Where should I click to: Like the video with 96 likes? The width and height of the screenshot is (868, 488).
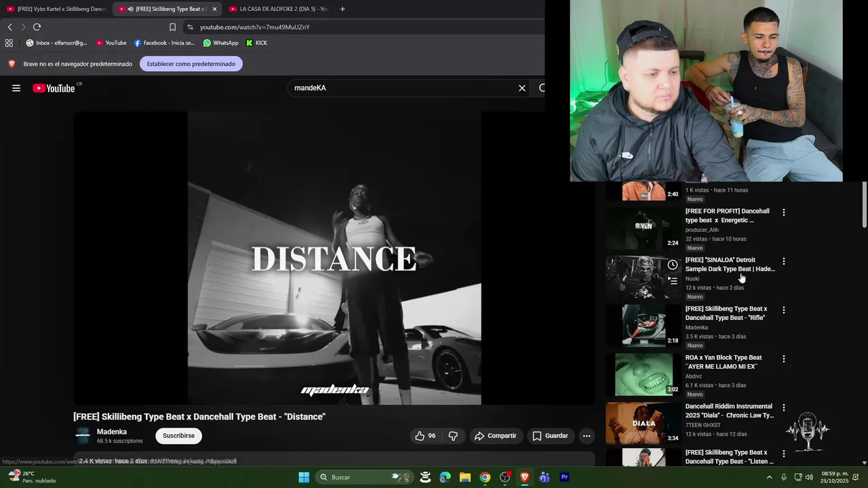pos(425,436)
